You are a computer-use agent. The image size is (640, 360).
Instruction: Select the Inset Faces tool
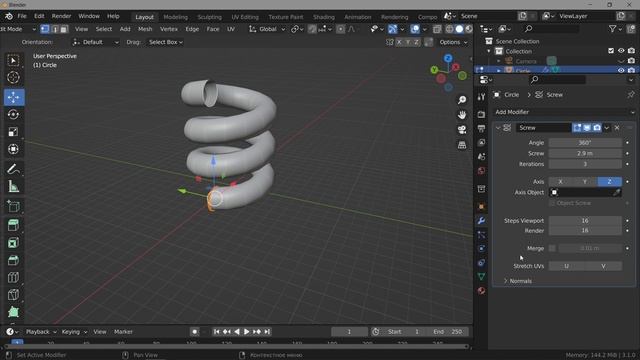pyautogui.click(x=13, y=243)
